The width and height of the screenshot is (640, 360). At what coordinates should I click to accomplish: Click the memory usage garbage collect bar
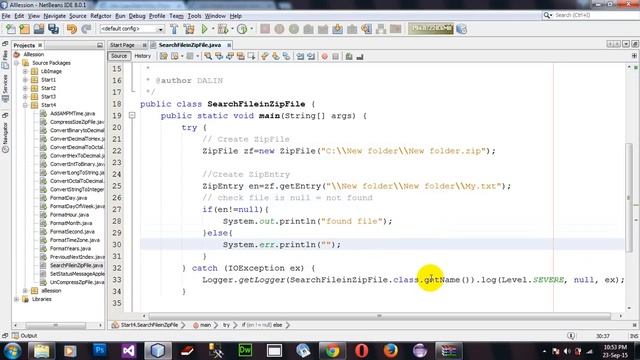pyautogui.click(x=431, y=29)
